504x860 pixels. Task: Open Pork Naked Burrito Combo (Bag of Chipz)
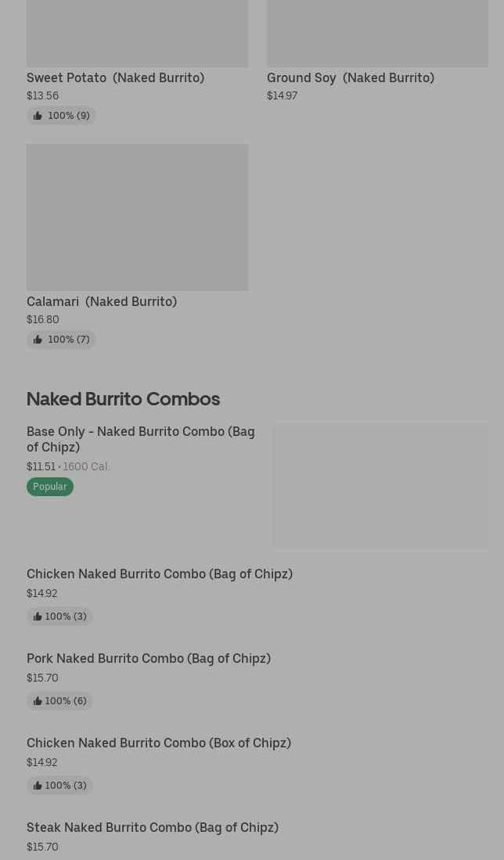pyautogui.click(x=149, y=658)
